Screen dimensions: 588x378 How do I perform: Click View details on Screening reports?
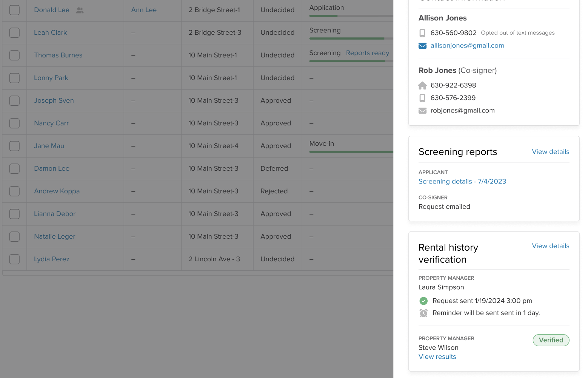click(550, 152)
